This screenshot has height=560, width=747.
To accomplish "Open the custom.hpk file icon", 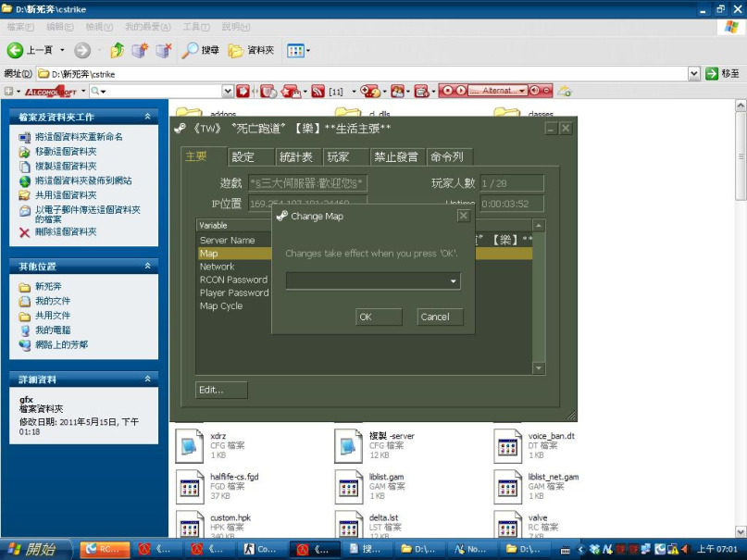I will [x=190, y=524].
